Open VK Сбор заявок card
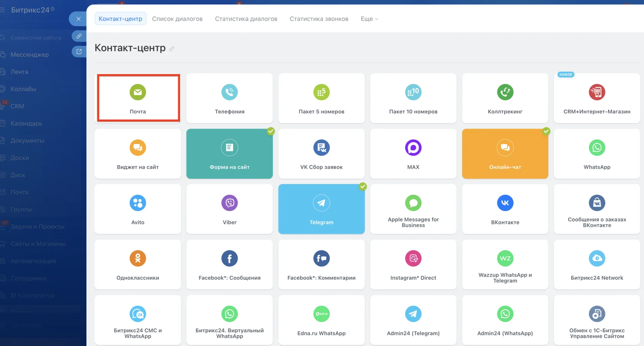This screenshot has height=346, width=644. point(321,154)
